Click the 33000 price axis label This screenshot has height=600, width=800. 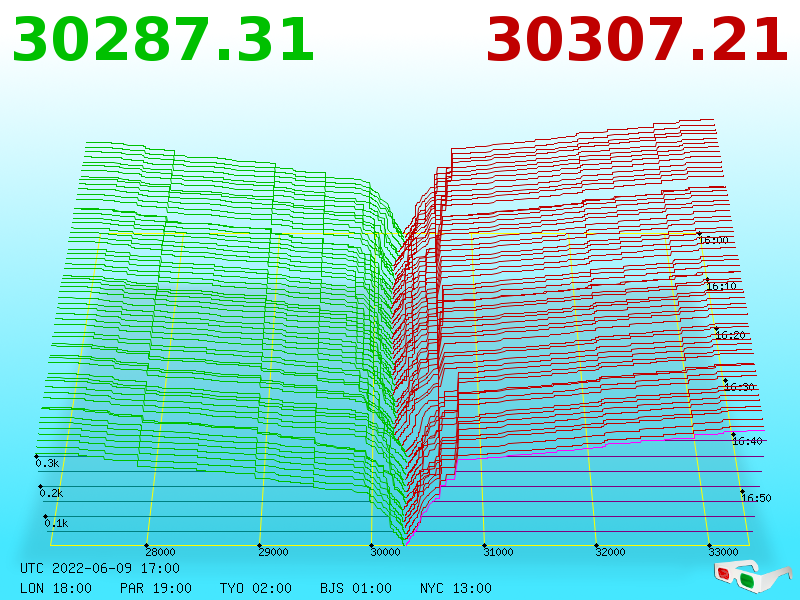pos(723,552)
